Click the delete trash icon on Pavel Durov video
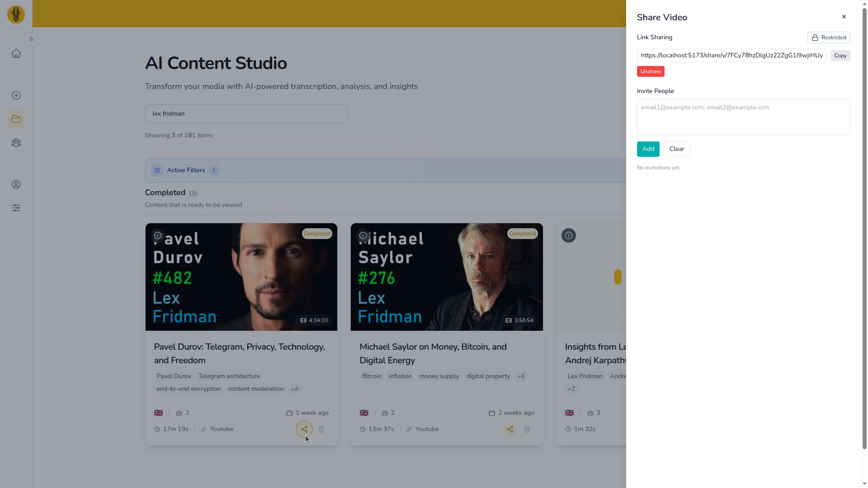 pyautogui.click(x=321, y=429)
